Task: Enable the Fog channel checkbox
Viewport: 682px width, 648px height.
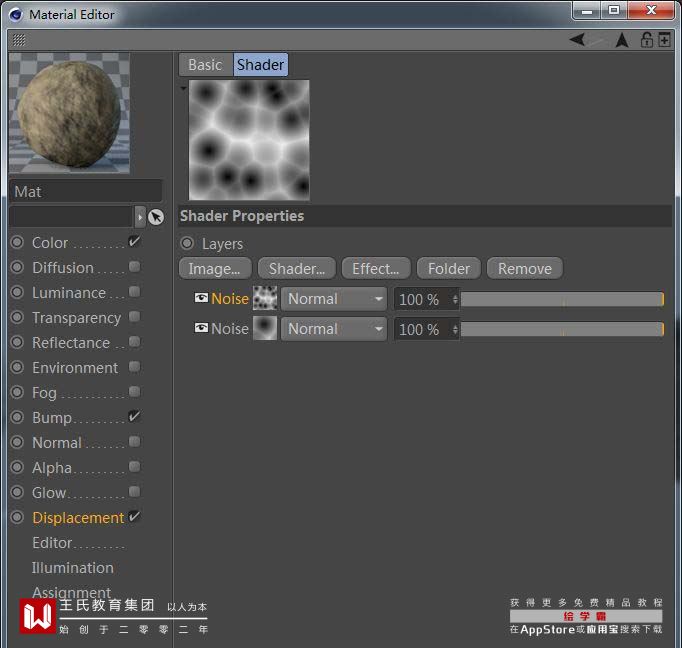Action: pos(134,392)
